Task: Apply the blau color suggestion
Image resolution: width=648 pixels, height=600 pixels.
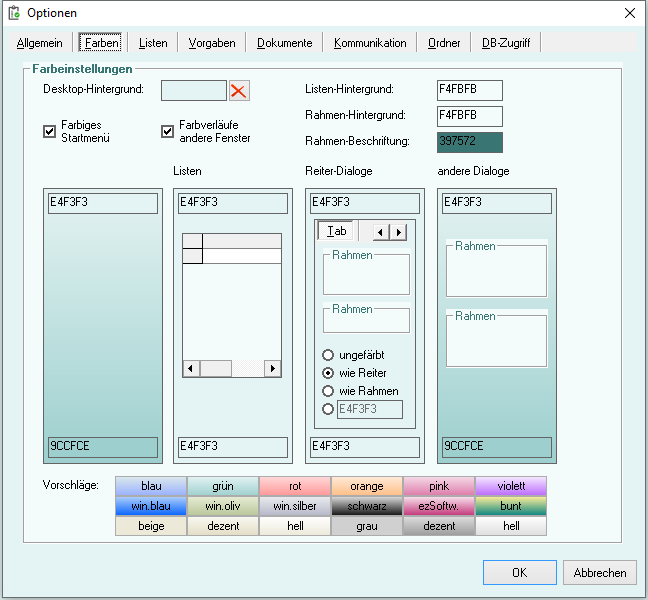Action: [x=151, y=486]
